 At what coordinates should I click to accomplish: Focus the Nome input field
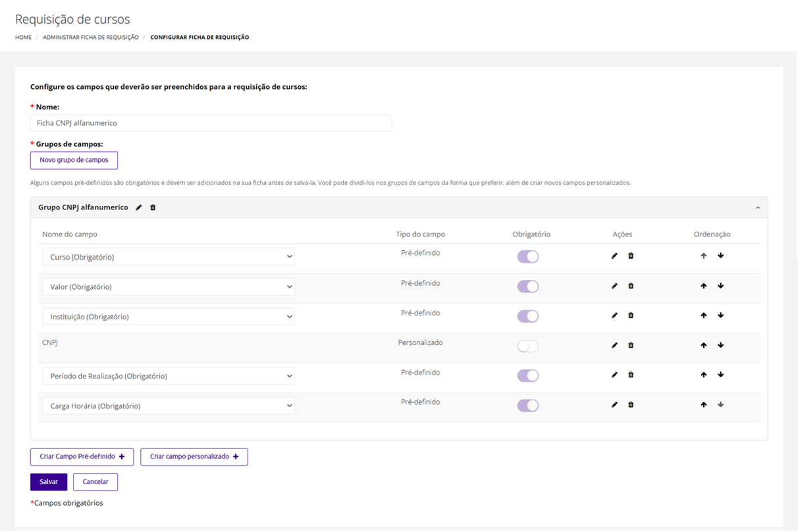[x=211, y=123]
